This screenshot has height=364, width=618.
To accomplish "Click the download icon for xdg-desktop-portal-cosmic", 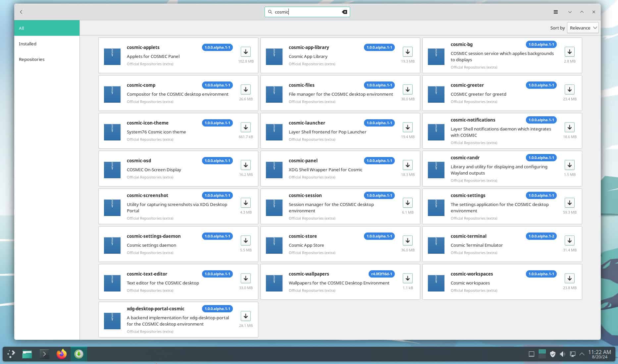I will tap(245, 316).
